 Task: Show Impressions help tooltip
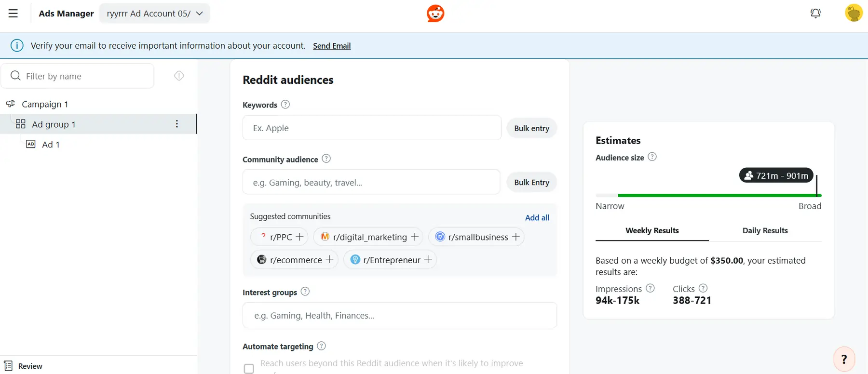pos(651,288)
